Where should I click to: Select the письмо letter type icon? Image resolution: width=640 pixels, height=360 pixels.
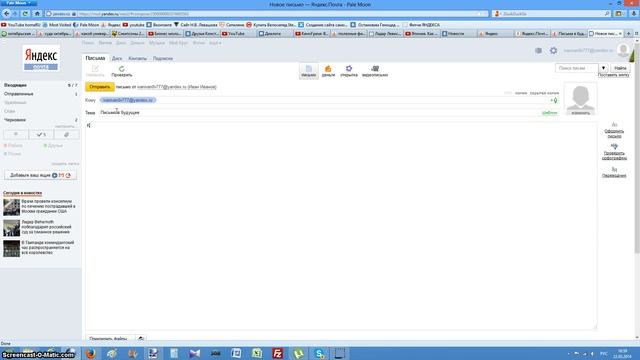(309, 71)
